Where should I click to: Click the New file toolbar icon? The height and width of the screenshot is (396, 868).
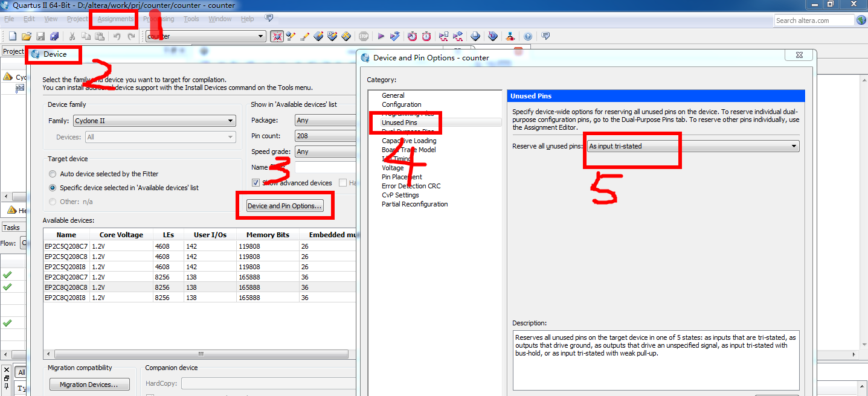[x=12, y=36]
